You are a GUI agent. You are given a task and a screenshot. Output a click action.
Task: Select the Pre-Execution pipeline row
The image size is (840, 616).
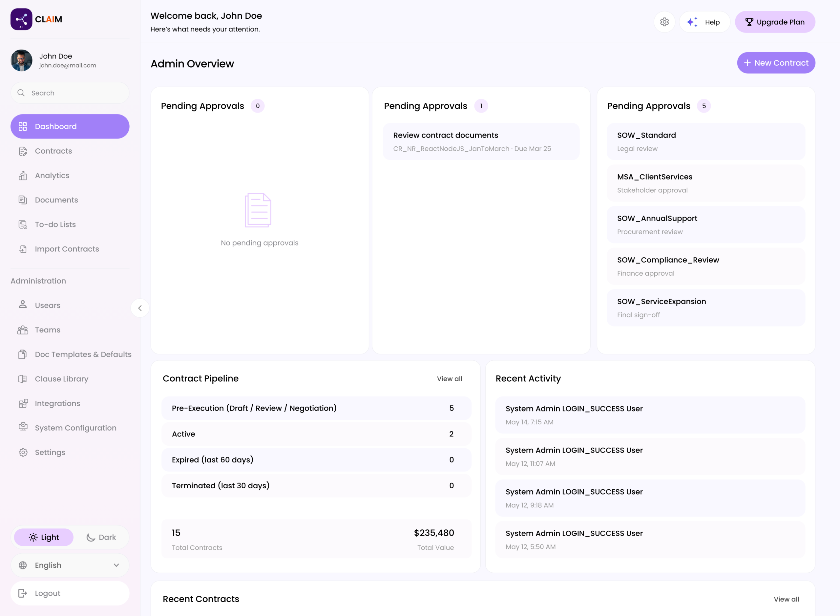(x=316, y=408)
